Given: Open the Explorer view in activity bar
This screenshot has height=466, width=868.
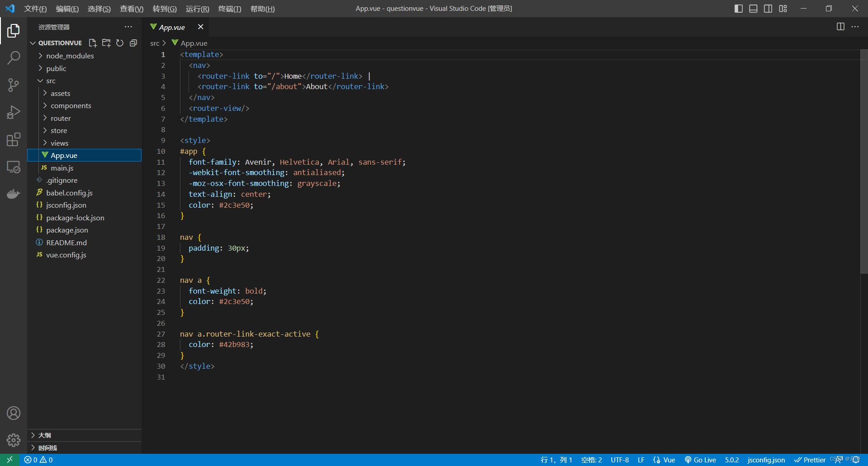Looking at the screenshot, I should [x=14, y=31].
